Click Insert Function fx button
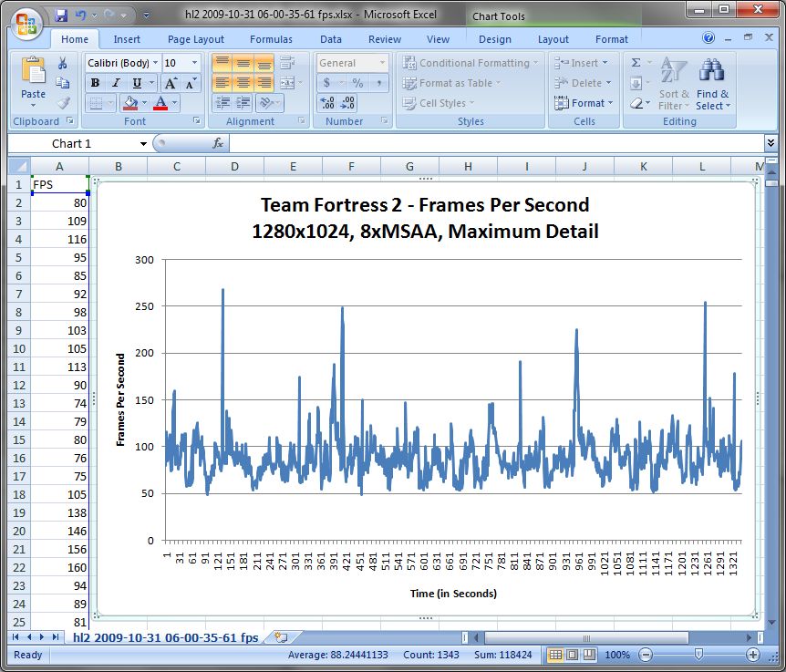The image size is (786, 672). coord(218,143)
